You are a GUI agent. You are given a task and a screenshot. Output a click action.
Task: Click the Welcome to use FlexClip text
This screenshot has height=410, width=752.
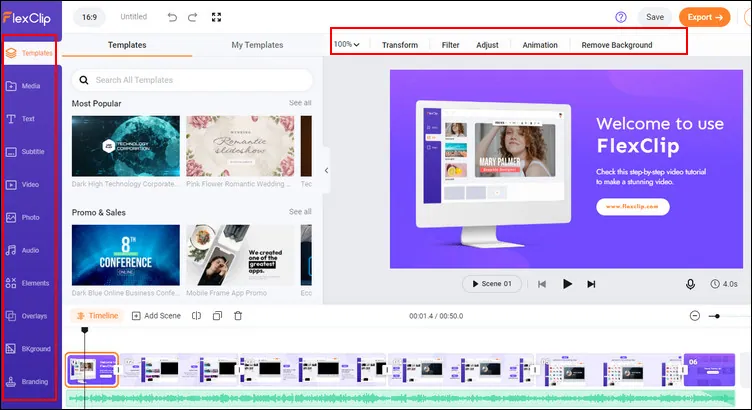[660, 135]
